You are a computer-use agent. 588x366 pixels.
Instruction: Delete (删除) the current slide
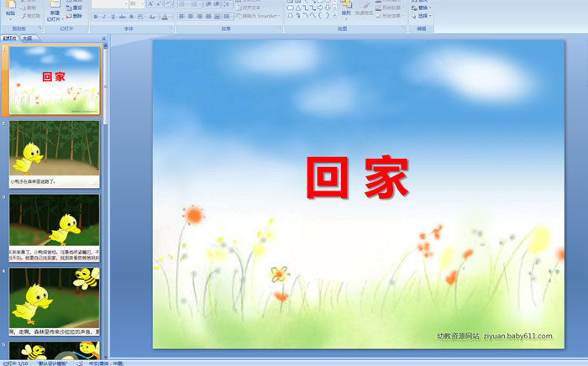(74, 16)
